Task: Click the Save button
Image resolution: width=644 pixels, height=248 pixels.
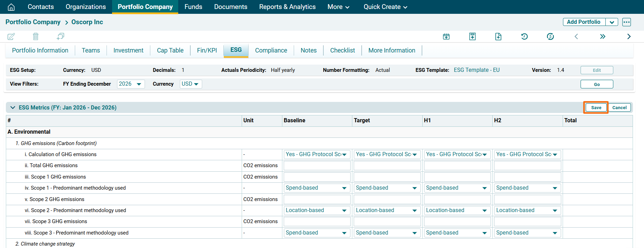Action: [596, 107]
